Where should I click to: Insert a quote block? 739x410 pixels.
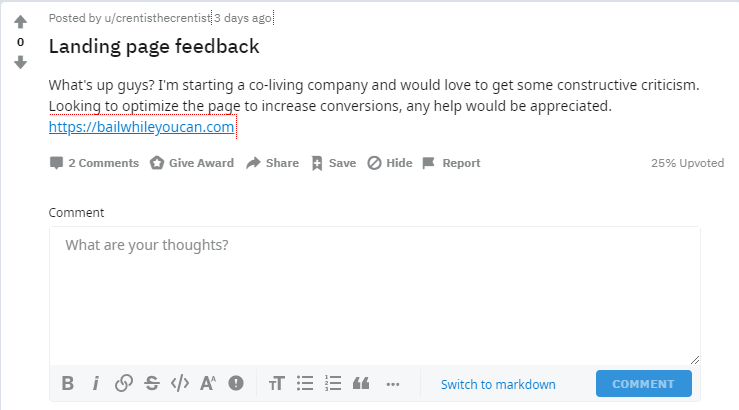tap(361, 383)
